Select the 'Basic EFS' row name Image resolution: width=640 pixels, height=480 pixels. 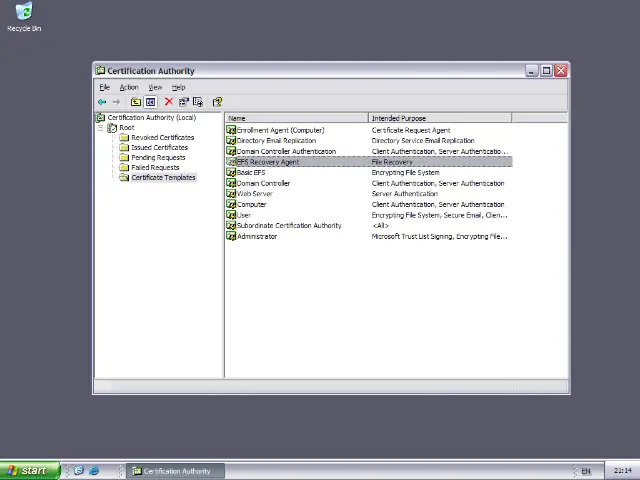click(x=251, y=173)
